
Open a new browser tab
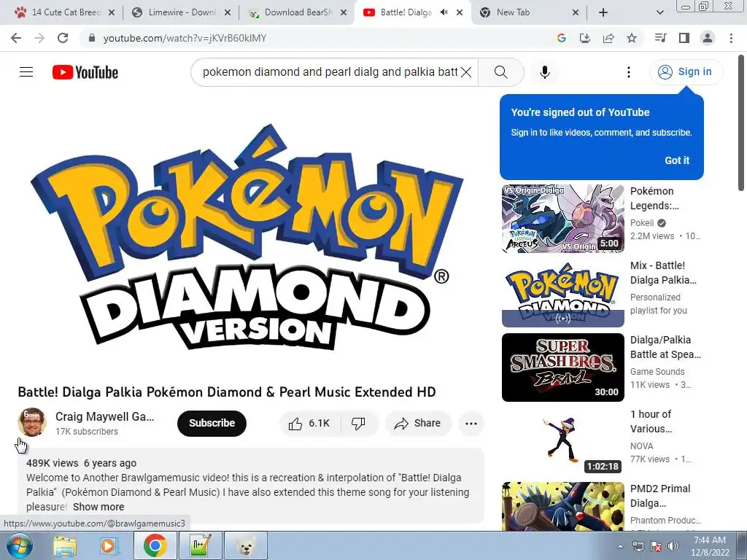[603, 13]
